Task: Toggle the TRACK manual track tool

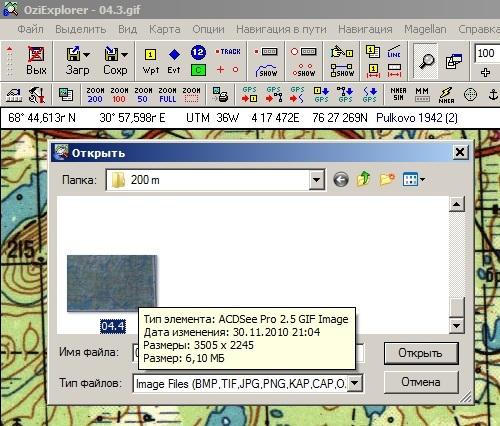Action: pos(228,52)
